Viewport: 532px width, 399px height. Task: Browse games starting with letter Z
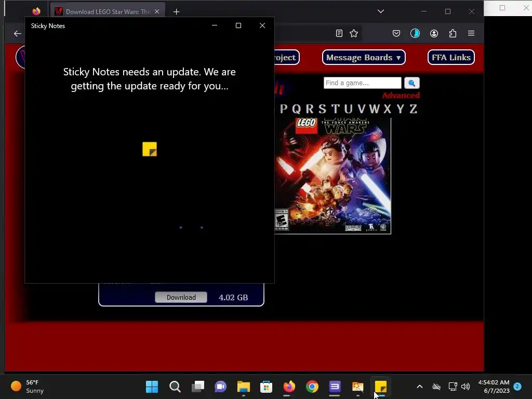tap(413, 109)
